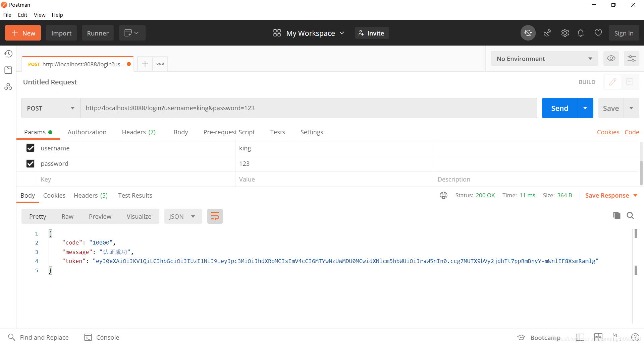Switch to response Headers (5) tab

[x=91, y=195]
